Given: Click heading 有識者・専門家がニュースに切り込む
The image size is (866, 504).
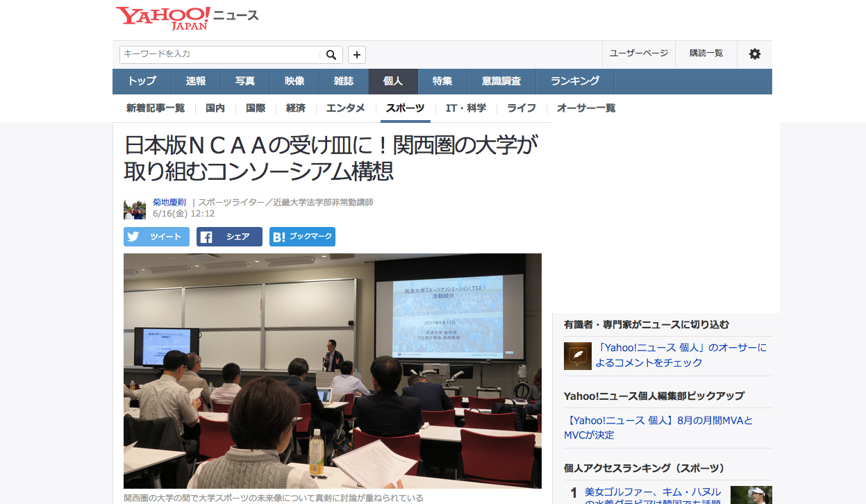Looking at the screenshot, I should click(x=647, y=324).
